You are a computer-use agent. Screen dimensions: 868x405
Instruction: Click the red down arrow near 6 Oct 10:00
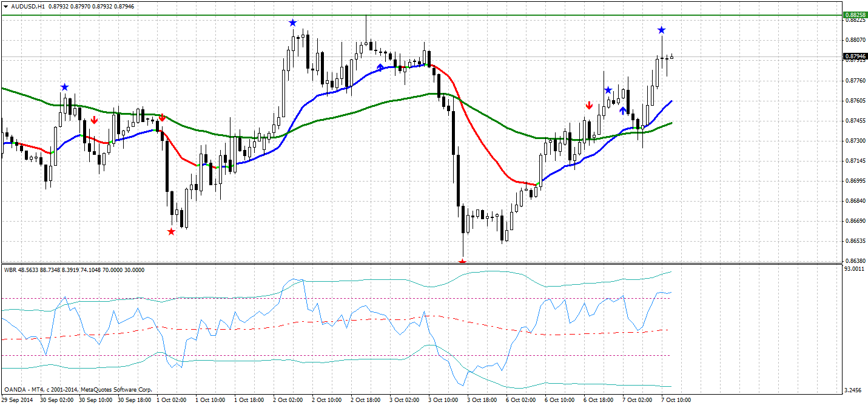[x=589, y=104]
